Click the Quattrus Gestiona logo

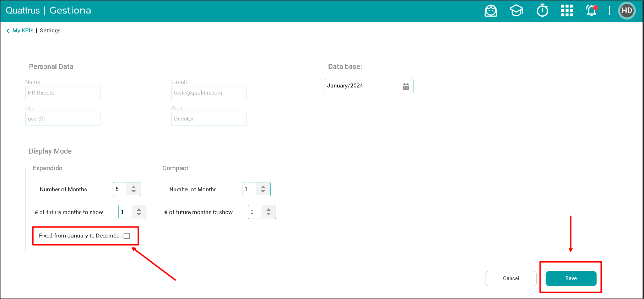48,11
